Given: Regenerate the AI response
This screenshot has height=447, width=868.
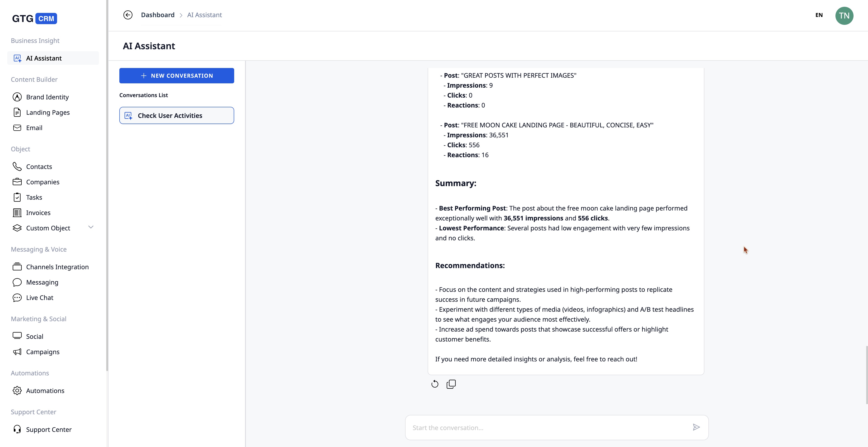Looking at the screenshot, I should [435, 384].
